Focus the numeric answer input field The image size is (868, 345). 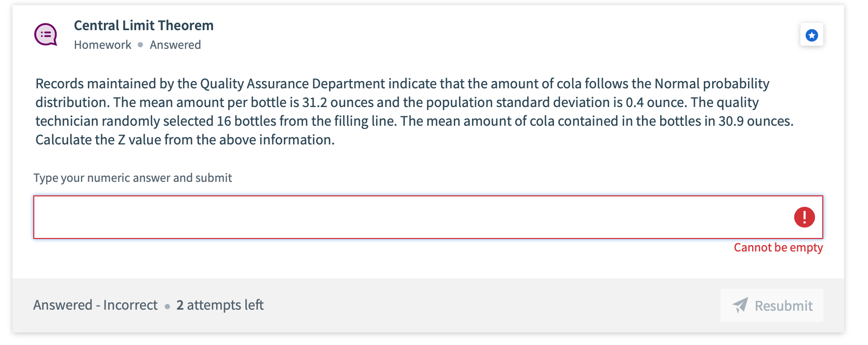pyautogui.click(x=411, y=217)
